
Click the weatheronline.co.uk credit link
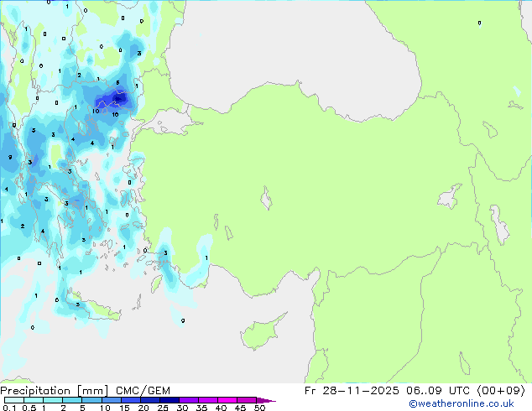click(x=461, y=403)
